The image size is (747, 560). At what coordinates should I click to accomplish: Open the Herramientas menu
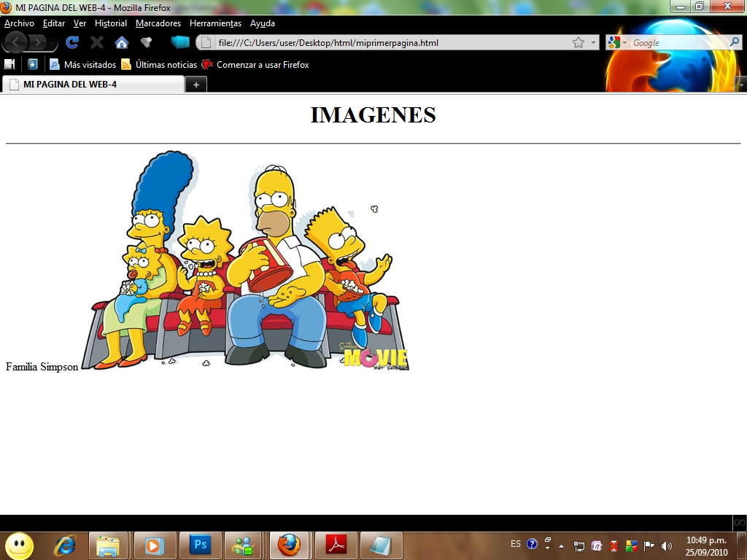pyautogui.click(x=215, y=23)
